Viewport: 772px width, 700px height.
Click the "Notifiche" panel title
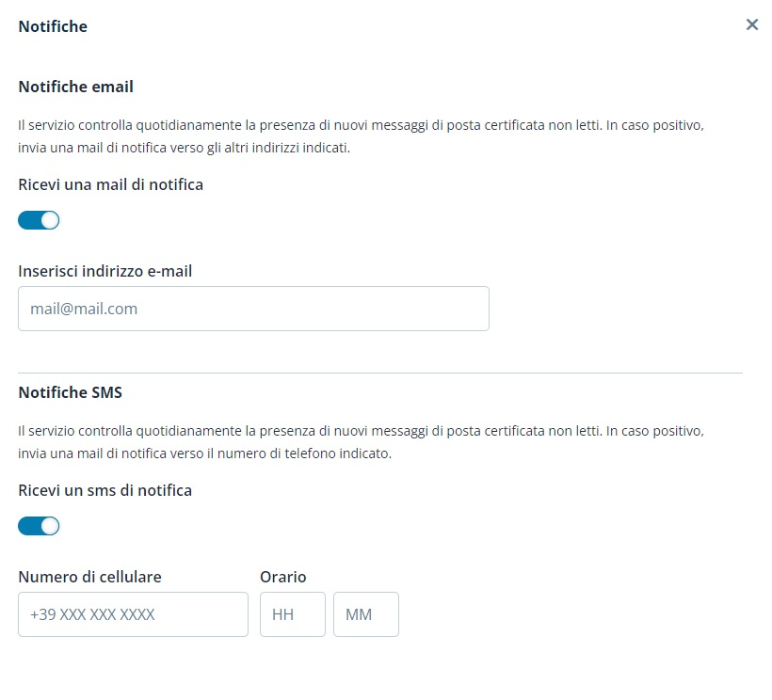pos(53,26)
